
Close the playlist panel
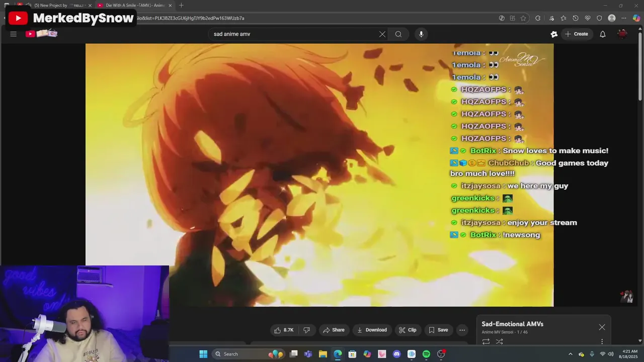(x=602, y=327)
